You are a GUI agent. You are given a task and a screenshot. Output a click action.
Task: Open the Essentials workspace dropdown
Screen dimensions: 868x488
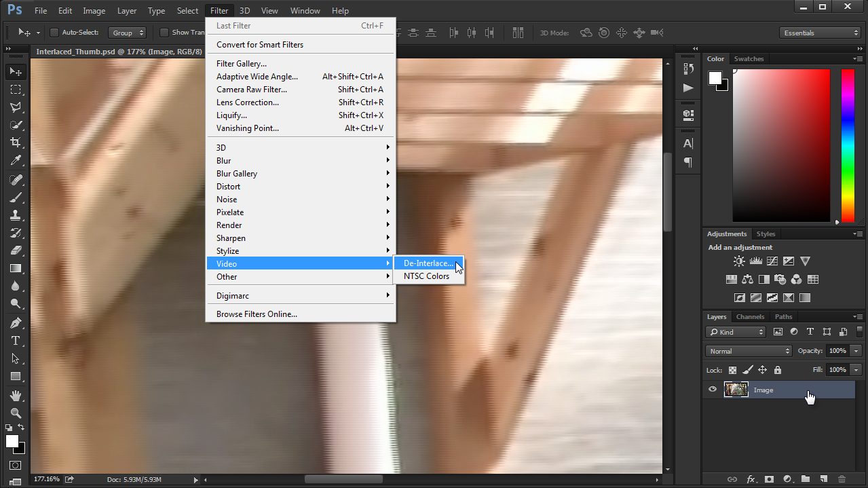820,33
